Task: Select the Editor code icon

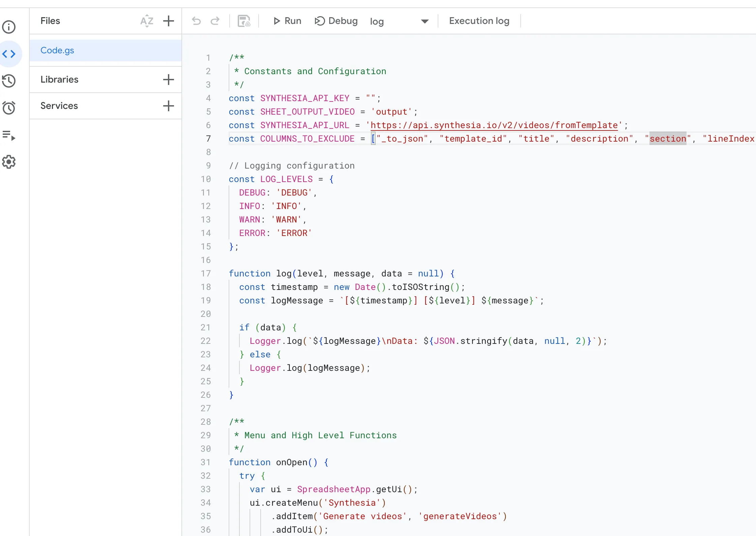Action: (x=9, y=54)
